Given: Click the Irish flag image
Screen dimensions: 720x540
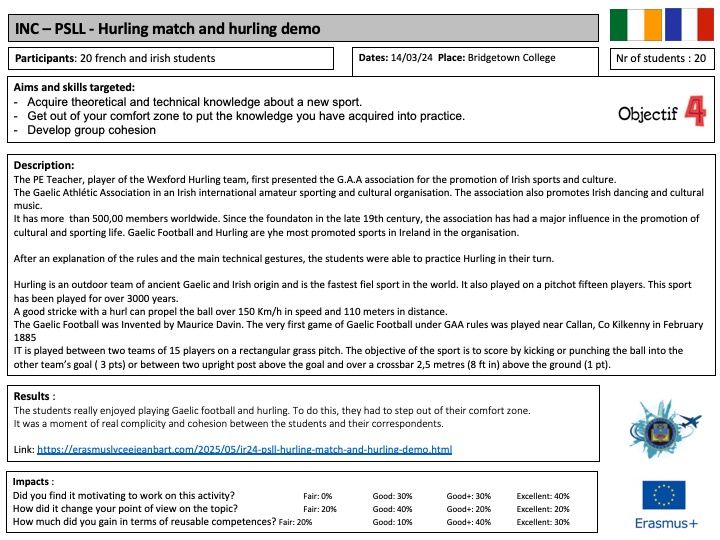Looking at the screenshot, I should point(636,25).
